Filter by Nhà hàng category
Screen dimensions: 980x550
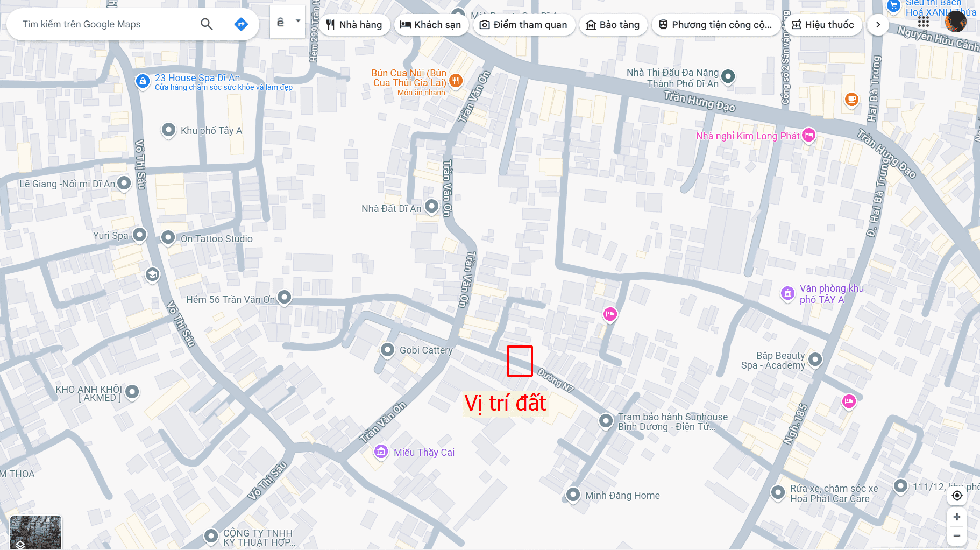coord(354,25)
